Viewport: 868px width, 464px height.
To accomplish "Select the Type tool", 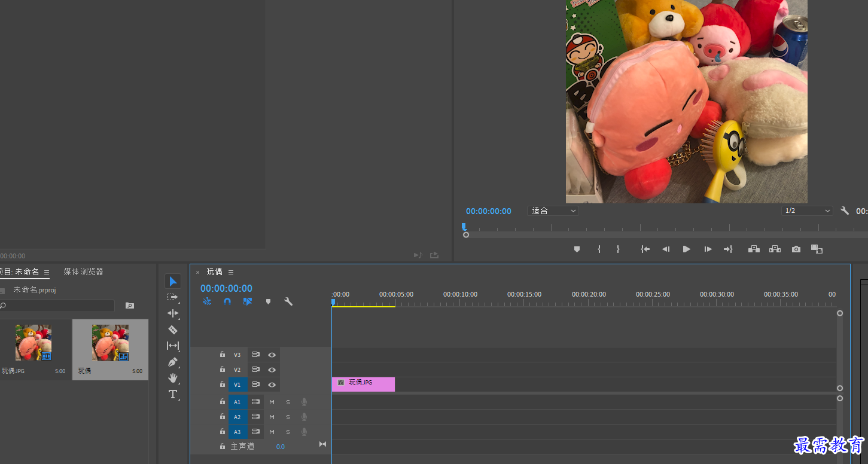I will (173, 394).
